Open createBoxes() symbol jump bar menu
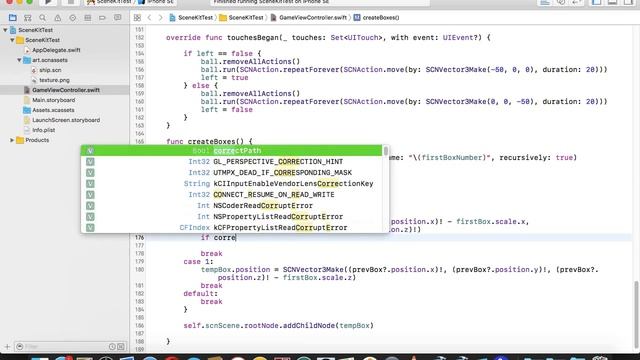The width and height of the screenshot is (640, 360). [377, 18]
